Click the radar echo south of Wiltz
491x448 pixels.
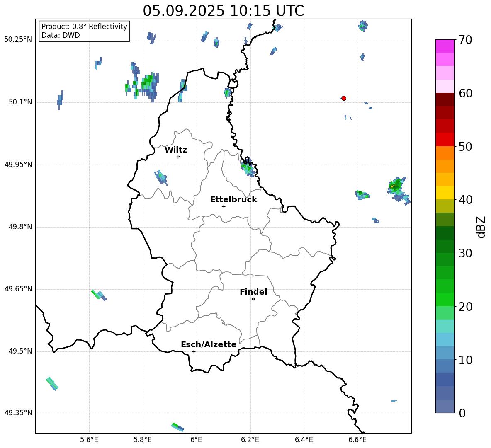pyautogui.click(x=161, y=178)
